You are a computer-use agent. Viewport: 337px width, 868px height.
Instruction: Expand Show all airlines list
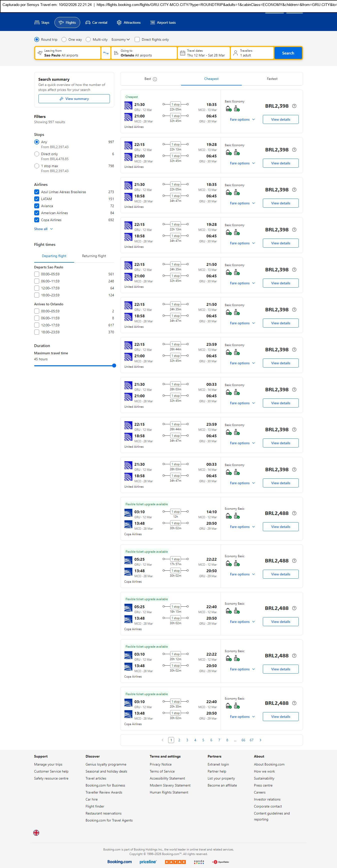point(43,229)
